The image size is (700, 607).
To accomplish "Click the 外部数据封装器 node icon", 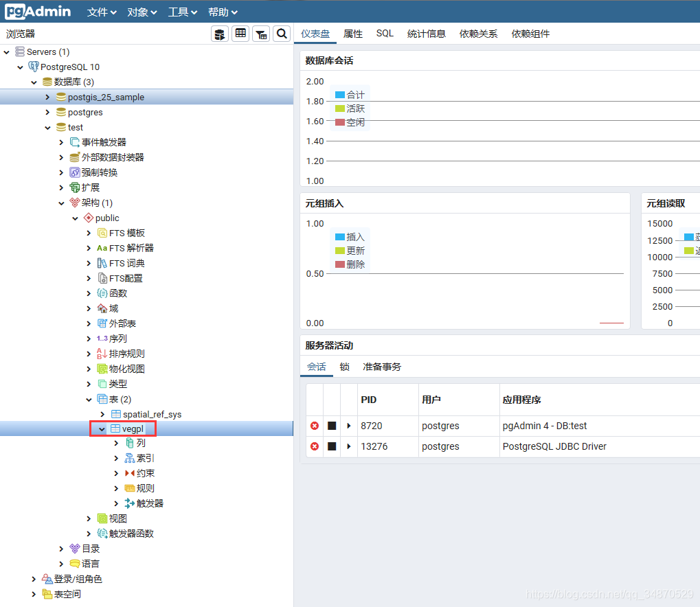I will (75, 157).
